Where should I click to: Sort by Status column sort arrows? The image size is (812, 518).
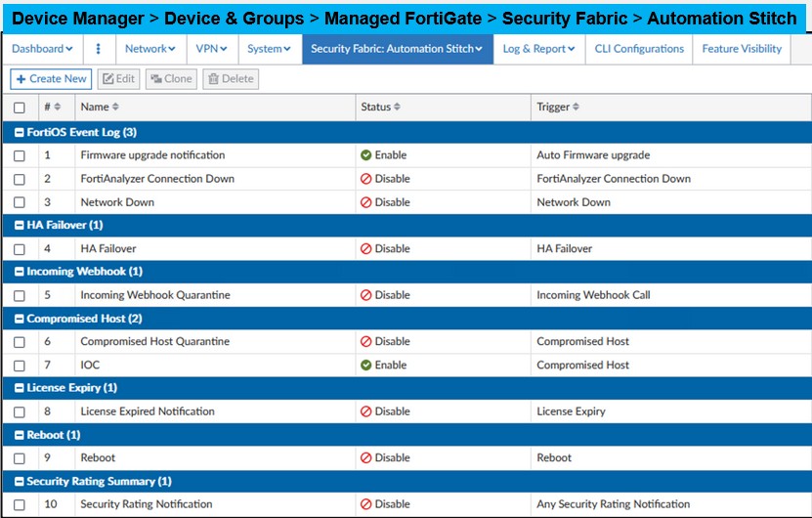click(x=397, y=107)
